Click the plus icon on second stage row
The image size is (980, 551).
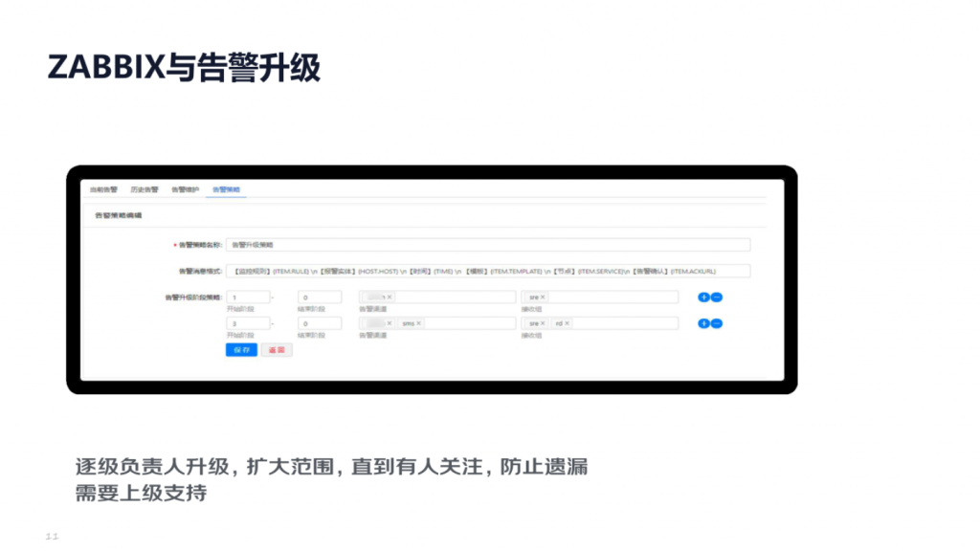coord(703,323)
